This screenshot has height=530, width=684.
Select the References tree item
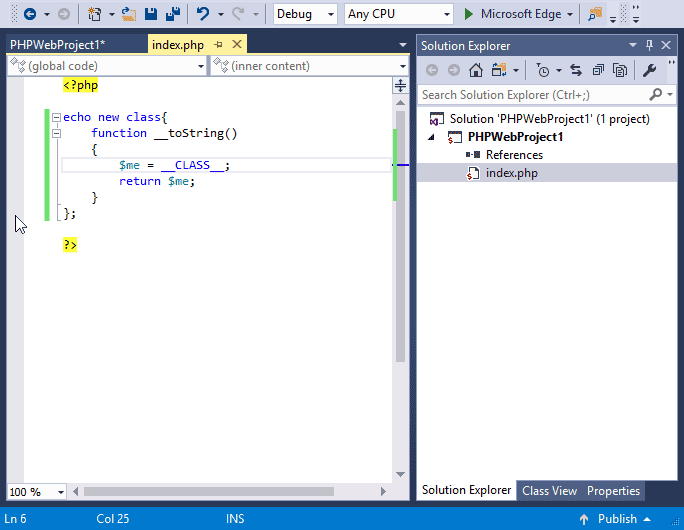click(x=514, y=155)
